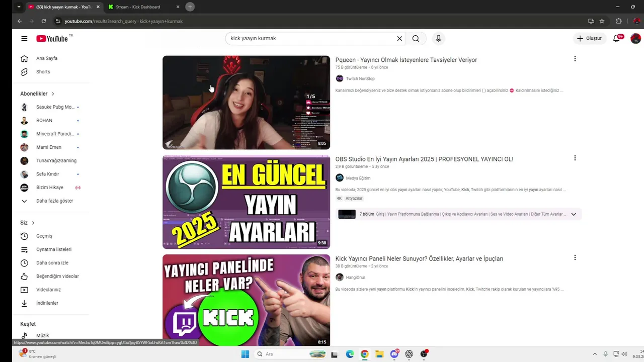Open the Windows Start menu
The image size is (644, 362).
coord(245,354)
